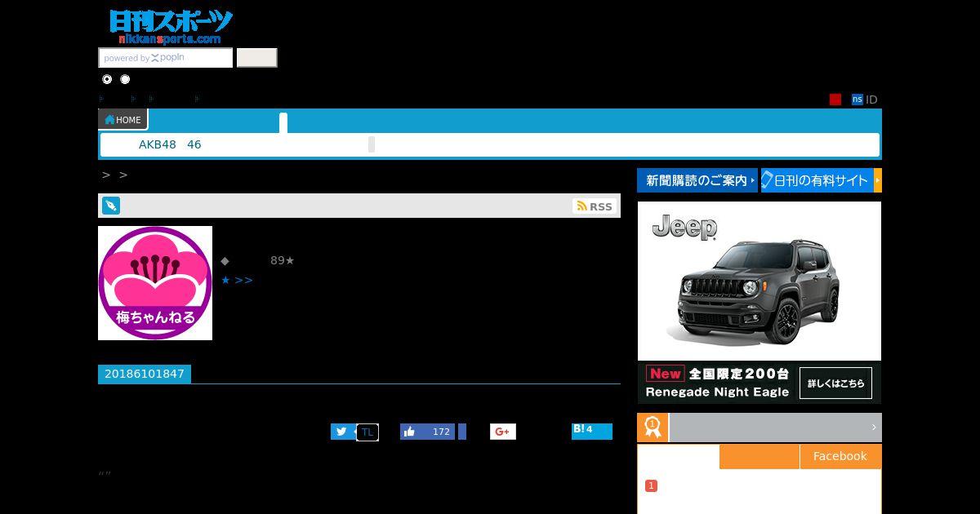
Task: Follow the blue '★ >>' link
Action: pyautogui.click(x=237, y=280)
